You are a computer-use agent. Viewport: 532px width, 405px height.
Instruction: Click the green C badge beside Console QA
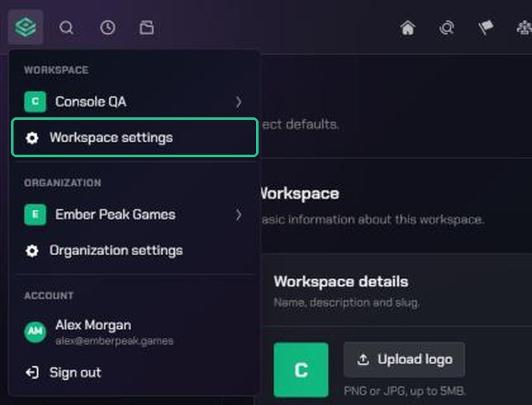(x=35, y=102)
